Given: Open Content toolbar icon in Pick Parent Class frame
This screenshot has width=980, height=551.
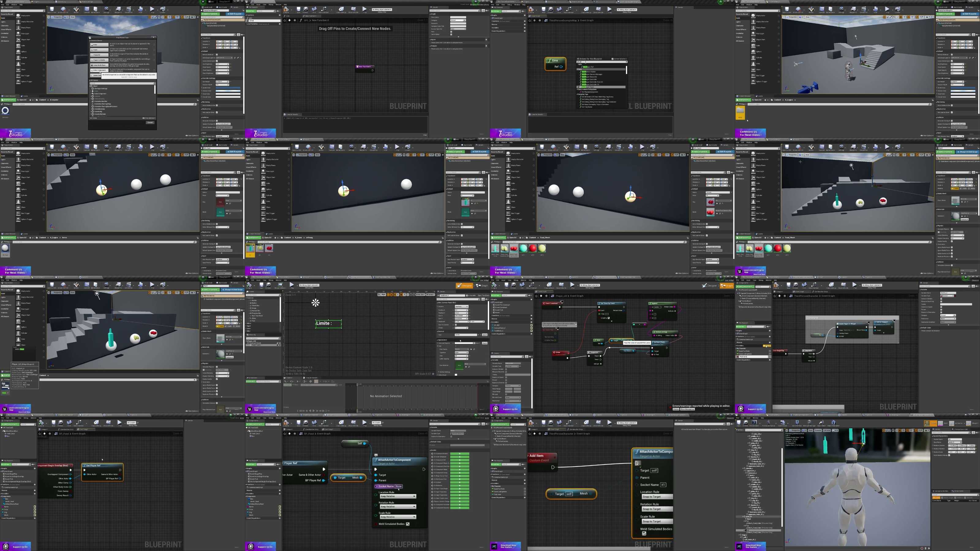Looking at the screenshot, I should tap(87, 9).
